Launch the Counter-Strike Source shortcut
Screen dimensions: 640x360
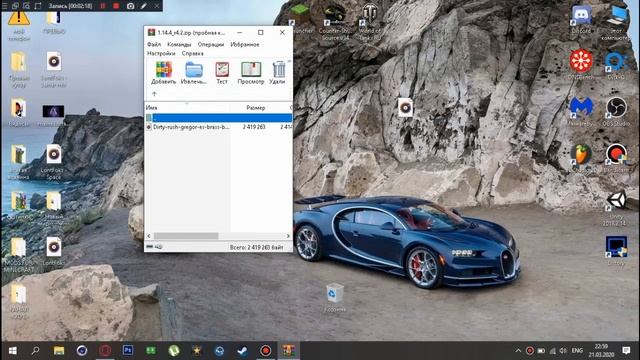pyautogui.click(x=335, y=21)
